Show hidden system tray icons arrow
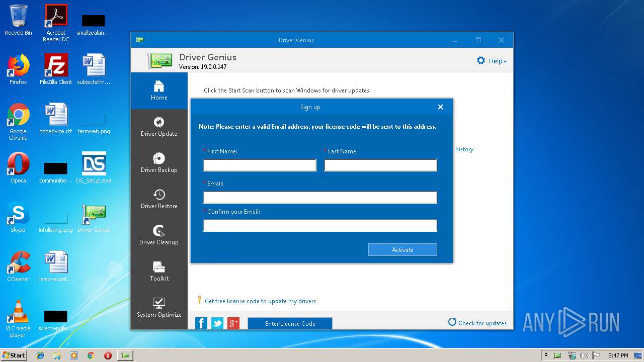 546,355
